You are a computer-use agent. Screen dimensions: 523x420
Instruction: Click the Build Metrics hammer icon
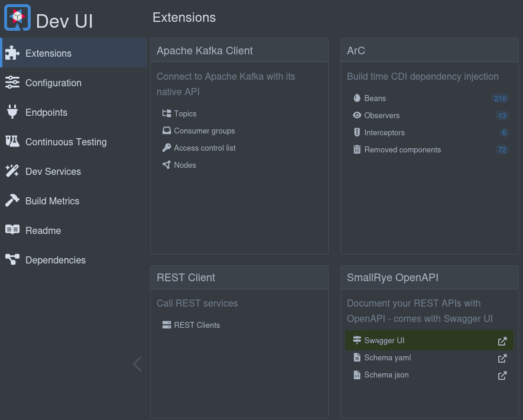click(x=12, y=201)
